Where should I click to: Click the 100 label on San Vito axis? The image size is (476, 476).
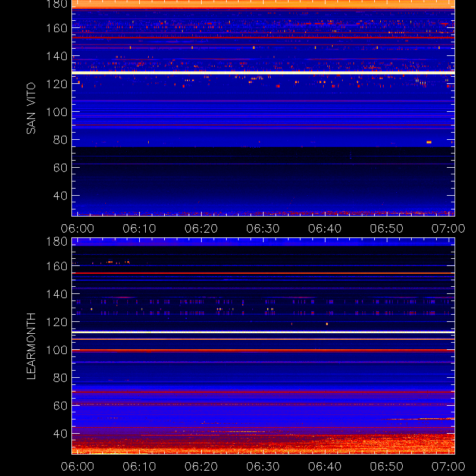click(57, 112)
